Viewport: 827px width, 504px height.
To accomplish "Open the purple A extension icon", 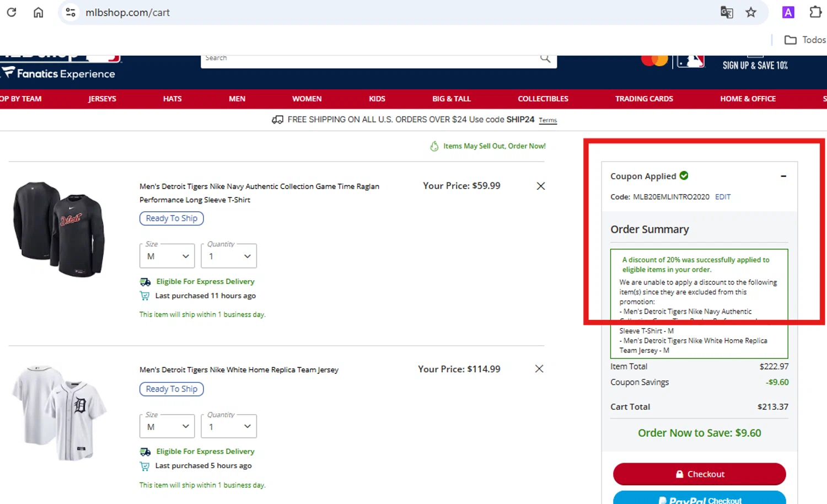I will tap(788, 12).
